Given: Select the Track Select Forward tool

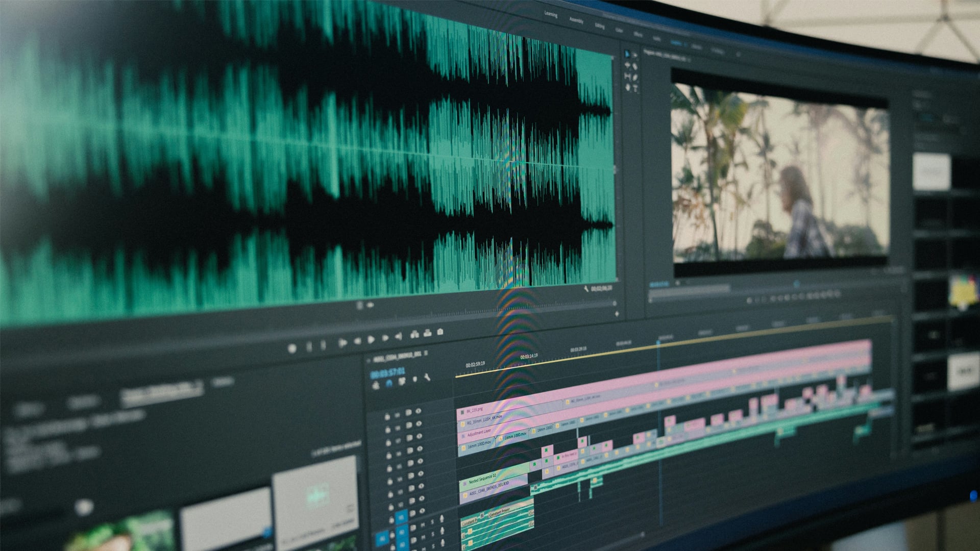Looking at the screenshot, I should click(635, 55).
